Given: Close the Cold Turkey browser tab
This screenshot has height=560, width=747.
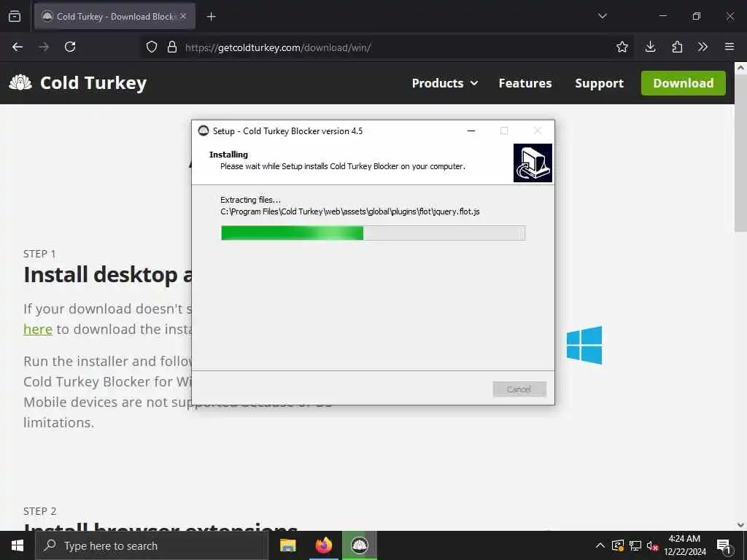Looking at the screenshot, I should pyautogui.click(x=183, y=16).
